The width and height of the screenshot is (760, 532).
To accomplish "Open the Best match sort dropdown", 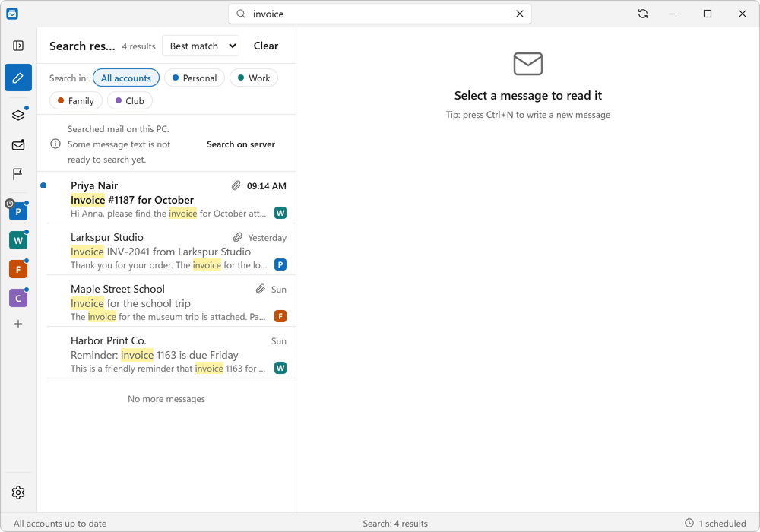I will tap(201, 46).
